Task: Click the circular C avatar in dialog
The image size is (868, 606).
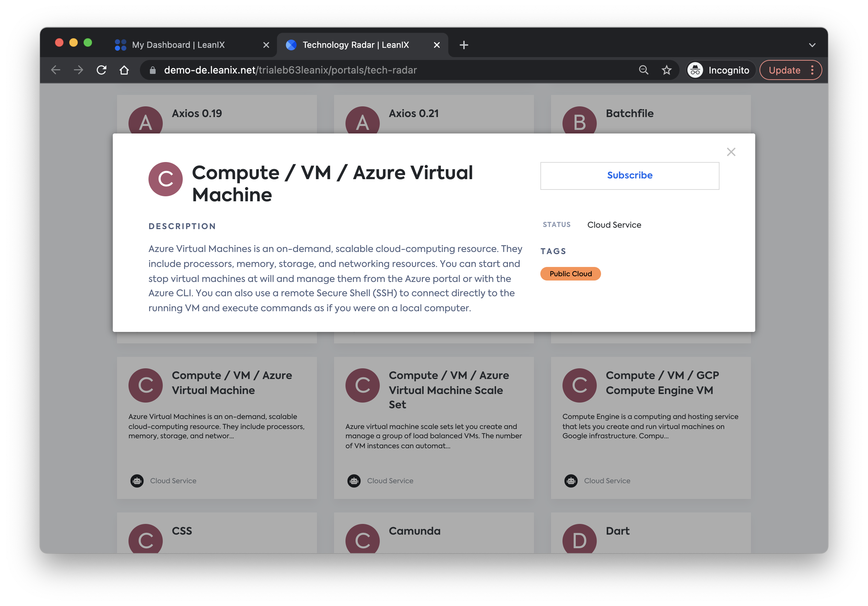Action: (x=165, y=179)
